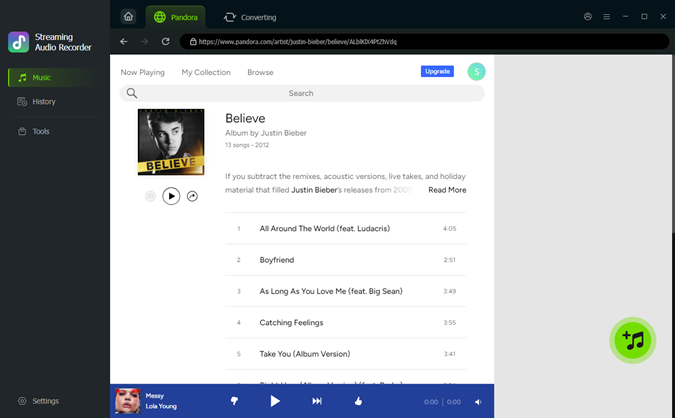Click the browser forward arrow
This screenshot has width=675, height=418.
145,41
